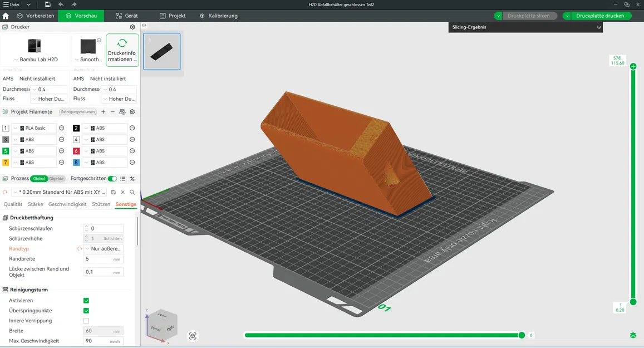This screenshot has height=348, width=644.
Task: Open the left nozzle Durchmesser dropdown
Action: (x=48, y=89)
